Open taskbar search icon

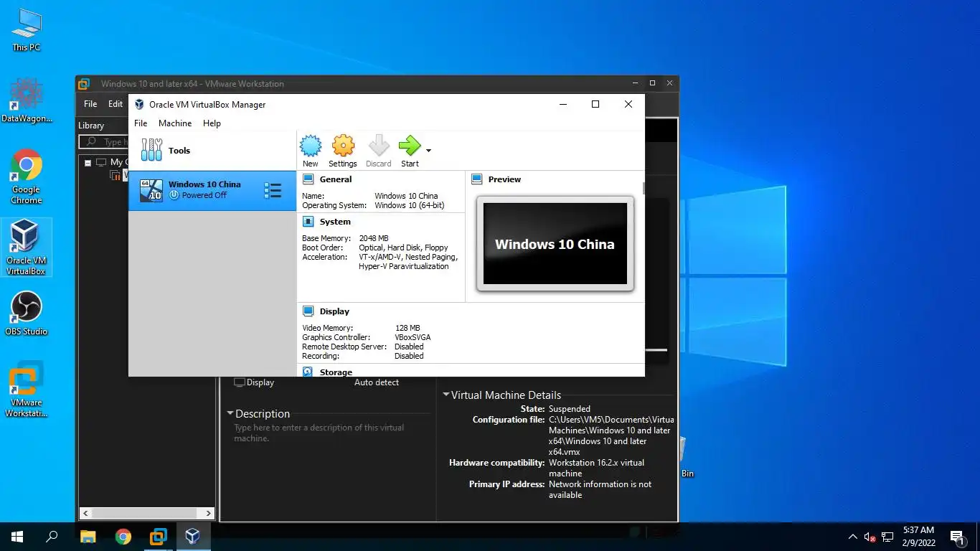point(52,536)
